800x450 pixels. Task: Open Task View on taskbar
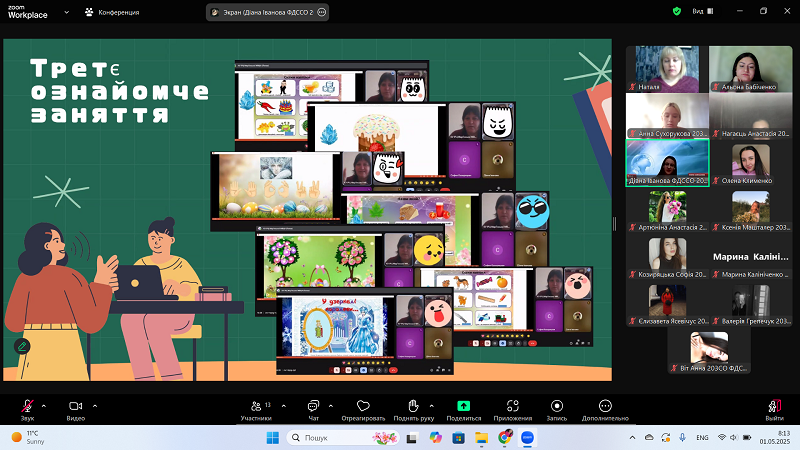tap(412, 438)
